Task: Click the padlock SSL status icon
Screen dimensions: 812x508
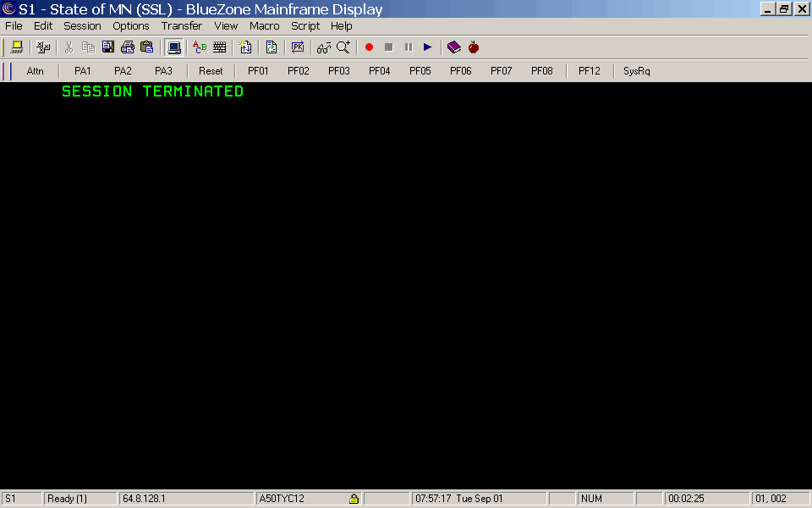Action: click(x=354, y=499)
